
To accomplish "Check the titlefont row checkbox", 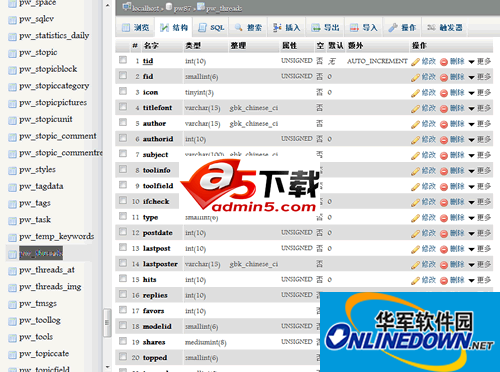I will point(123,106).
